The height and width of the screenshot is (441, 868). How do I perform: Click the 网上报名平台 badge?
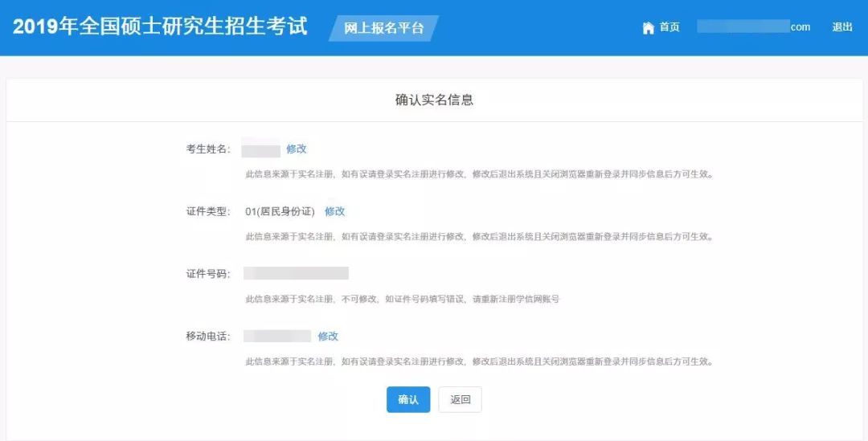[x=383, y=28]
